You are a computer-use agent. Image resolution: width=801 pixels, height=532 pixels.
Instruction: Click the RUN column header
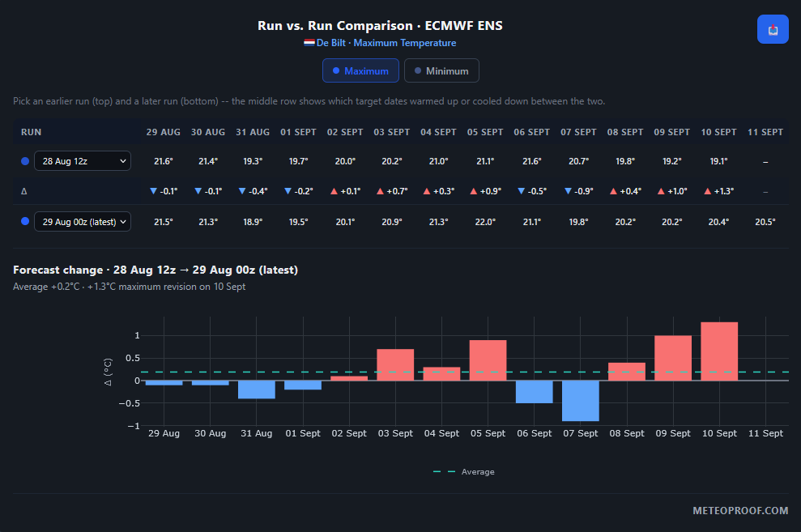tap(31, 132)
